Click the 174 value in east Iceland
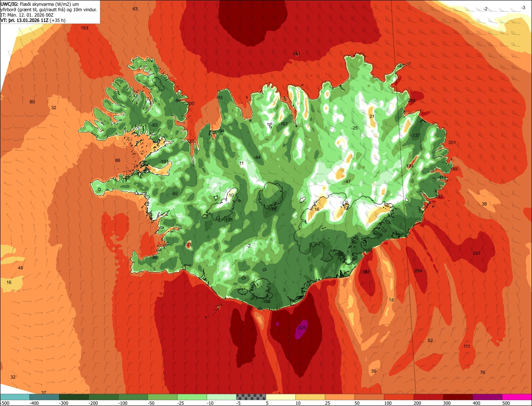532x406 pixels. 410,166
